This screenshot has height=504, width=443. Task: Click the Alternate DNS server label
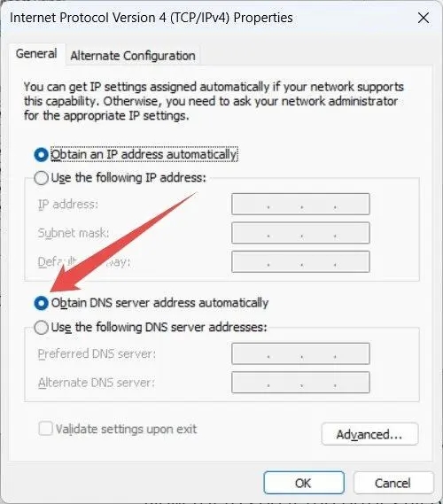[x=97, y=383]
